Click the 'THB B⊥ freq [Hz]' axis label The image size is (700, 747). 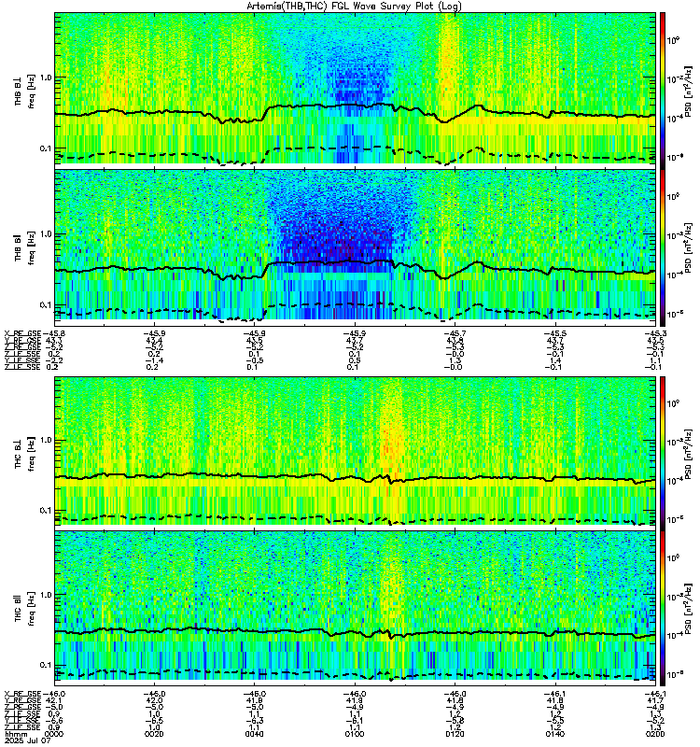(25, 91)
